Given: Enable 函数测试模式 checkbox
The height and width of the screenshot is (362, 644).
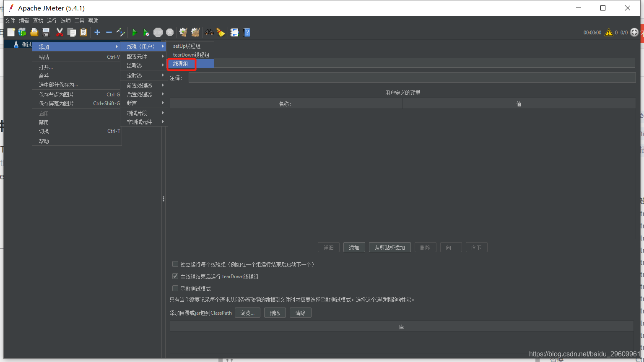Looking at the screenshot, I should 175,288.
